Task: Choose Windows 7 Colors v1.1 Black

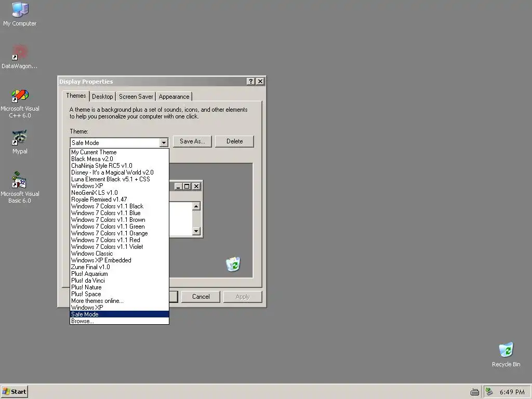Action: pos(119,206)
